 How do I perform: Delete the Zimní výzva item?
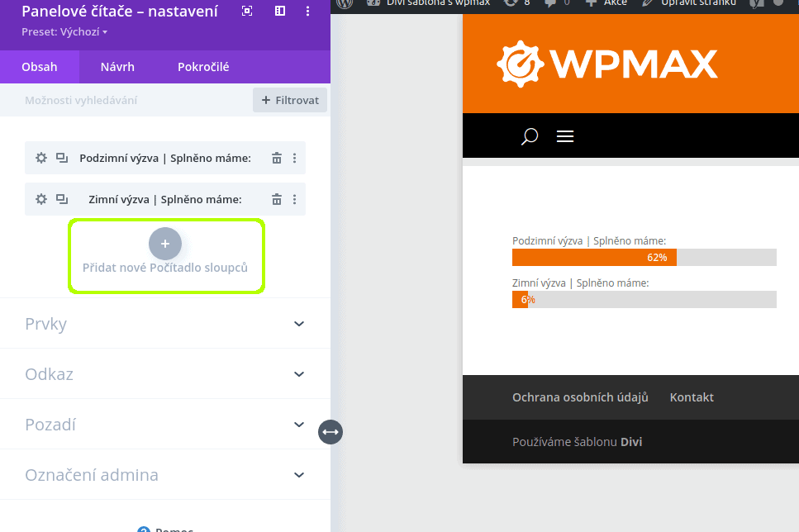coord(277,199)
